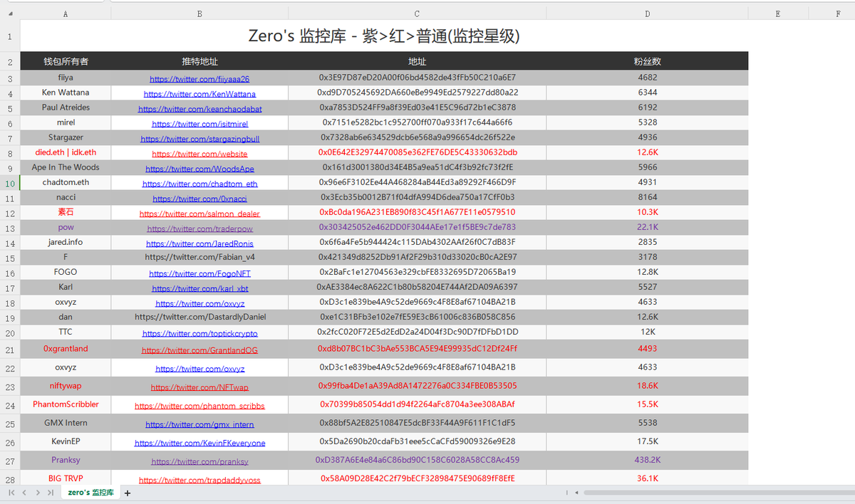This screenshot has height=504, width=855.
Task: Open the twitter.com/pranksy link
Action: pyautogui.click(x=199, y=461)
